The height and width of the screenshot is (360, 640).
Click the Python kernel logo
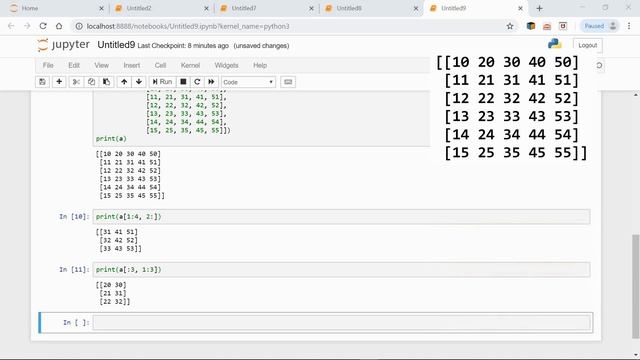tap(555, 44)
